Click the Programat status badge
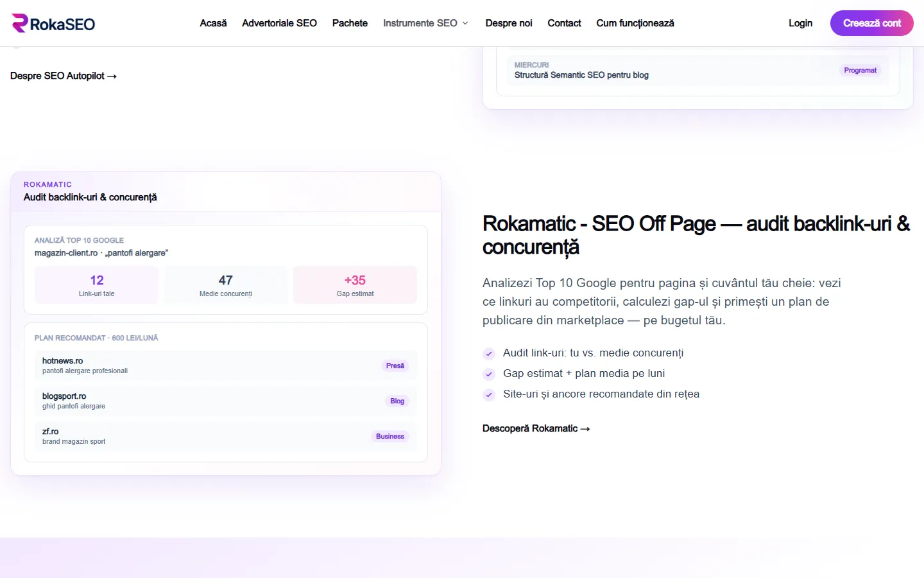 [860, 70]
